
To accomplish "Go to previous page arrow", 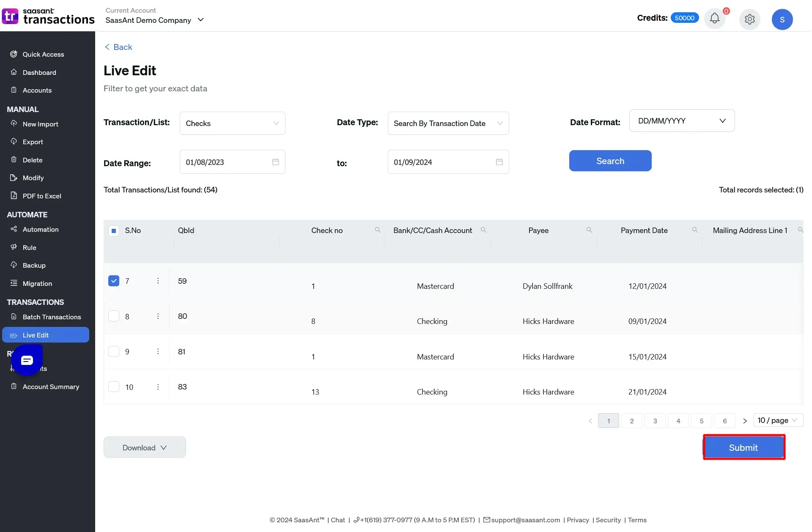I will tap(590, 421).
